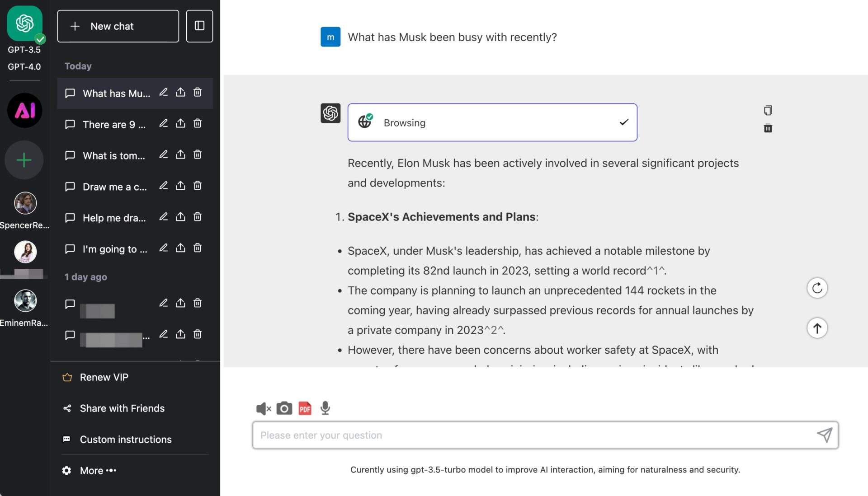
Task: Collapse the sidebar panel
Action: coord(199,26)
